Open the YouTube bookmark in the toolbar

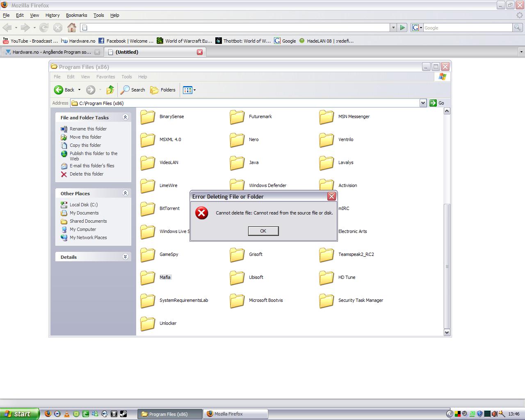pos(30,41)
